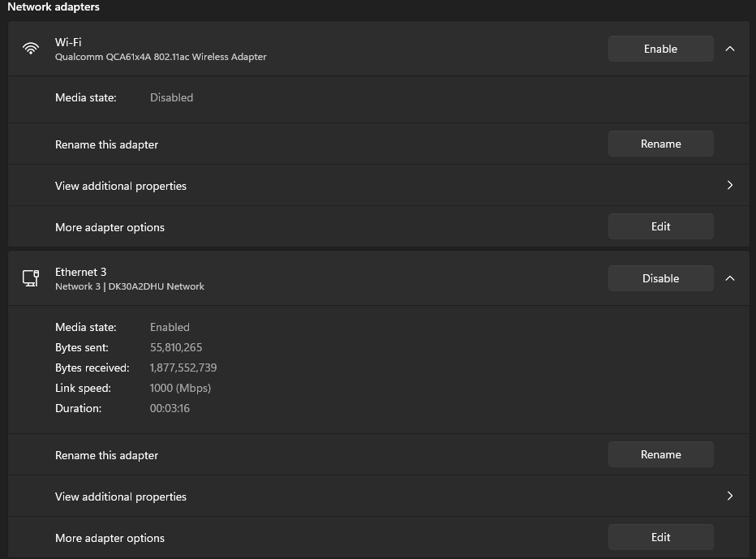This screenshot has height=559, width=756.
Task: Click right arrow on Wi-Fi additional properties
Action: pos(730,185)
